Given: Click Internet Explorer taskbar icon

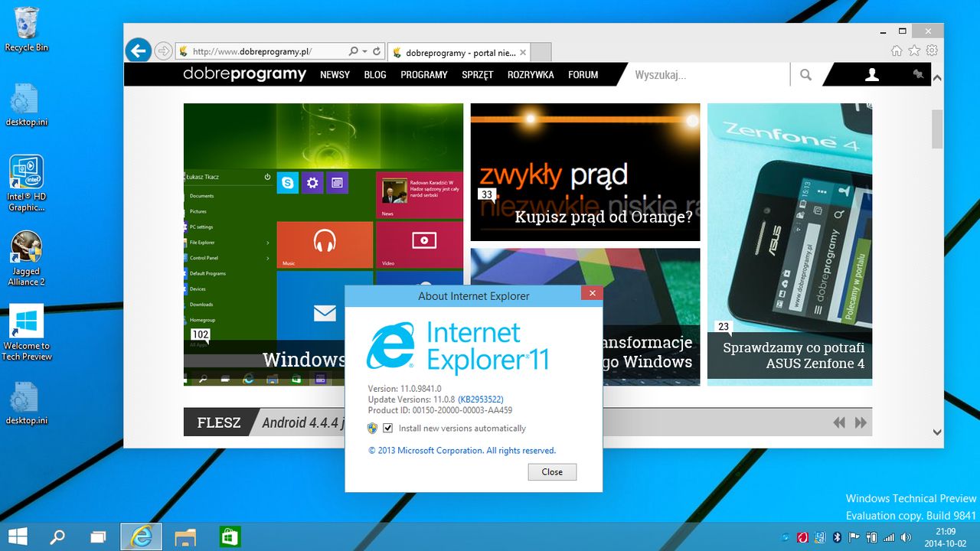Looking at the screenshot, I should tap(141, 536).
